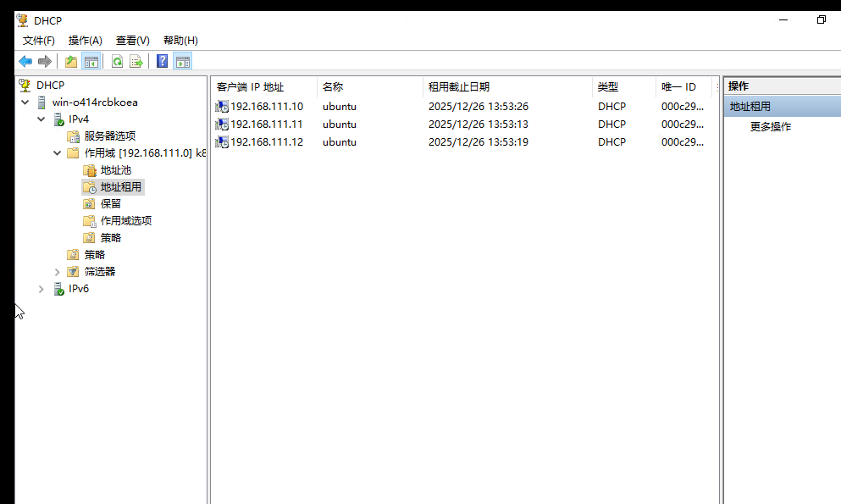Open the 操作(A) menu

point(85,41)
